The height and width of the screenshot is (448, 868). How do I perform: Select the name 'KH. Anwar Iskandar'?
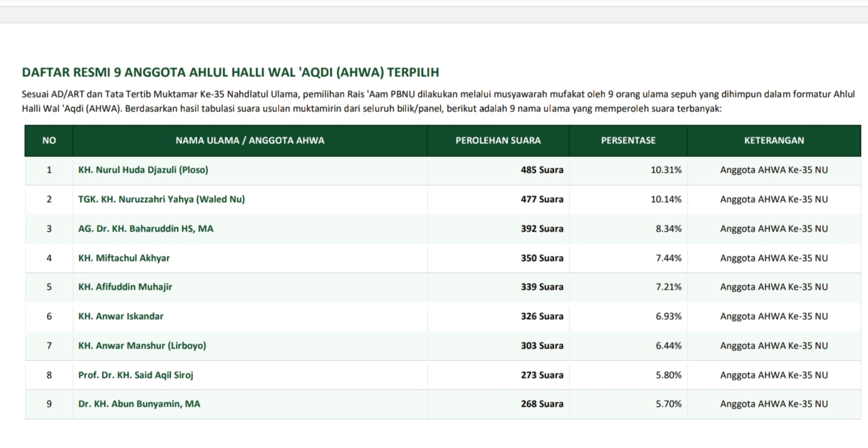point(121,317)
